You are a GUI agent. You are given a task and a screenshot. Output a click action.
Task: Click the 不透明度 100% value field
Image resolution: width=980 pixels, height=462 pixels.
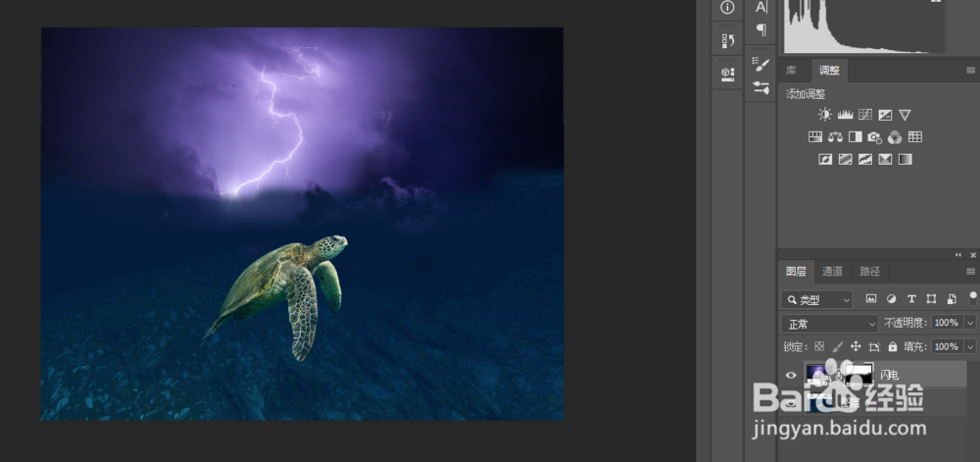947,324
